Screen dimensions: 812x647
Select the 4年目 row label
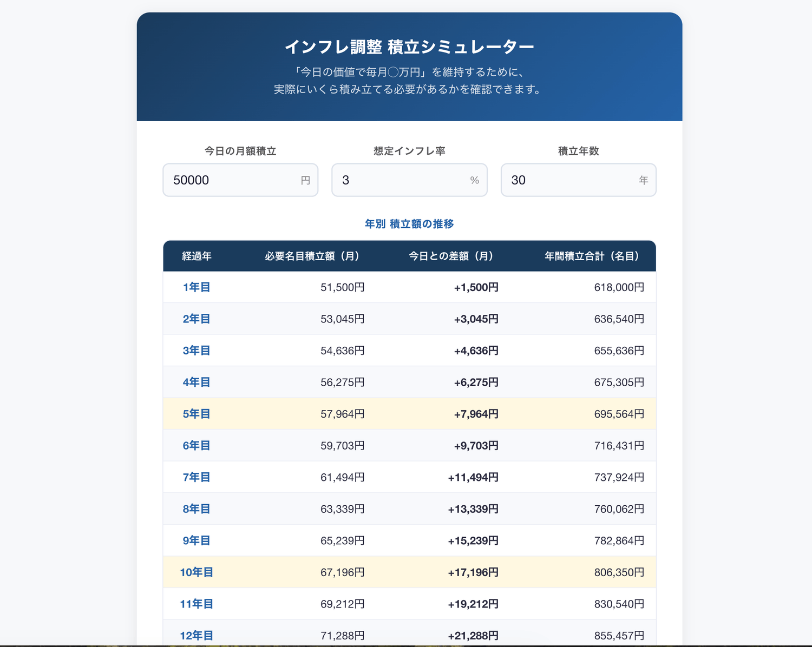[x=197, y=382]
